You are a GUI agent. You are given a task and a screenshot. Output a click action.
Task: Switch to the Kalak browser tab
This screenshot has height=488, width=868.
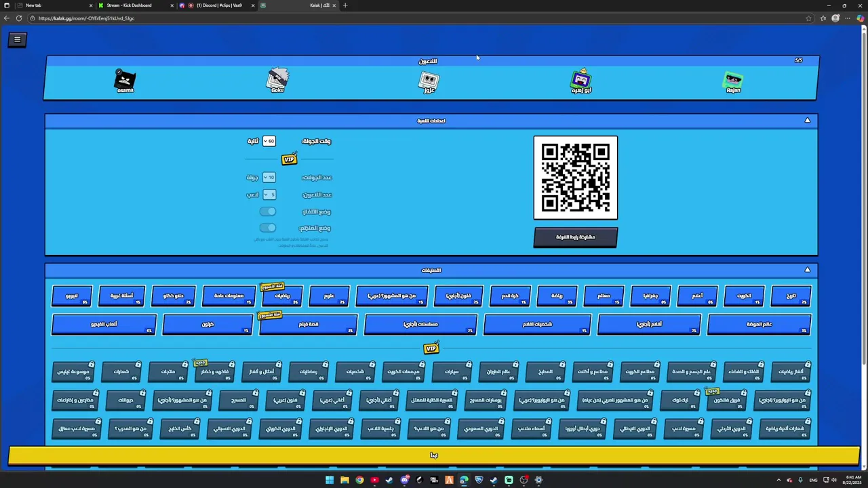pos(298,5)
